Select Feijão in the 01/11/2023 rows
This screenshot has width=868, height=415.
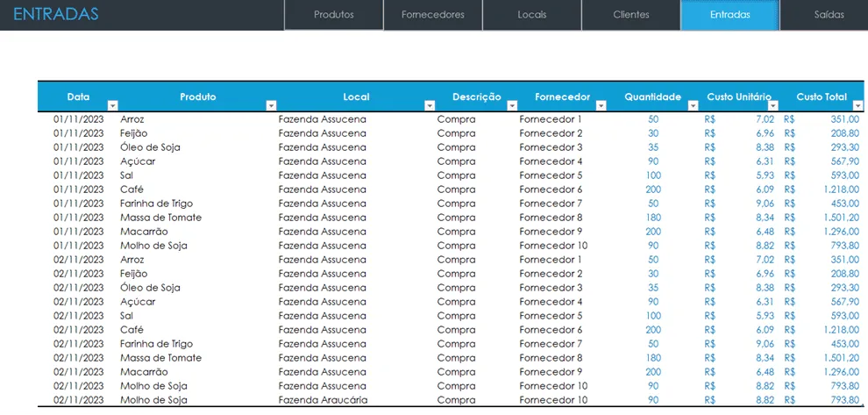tap(134, 133)
